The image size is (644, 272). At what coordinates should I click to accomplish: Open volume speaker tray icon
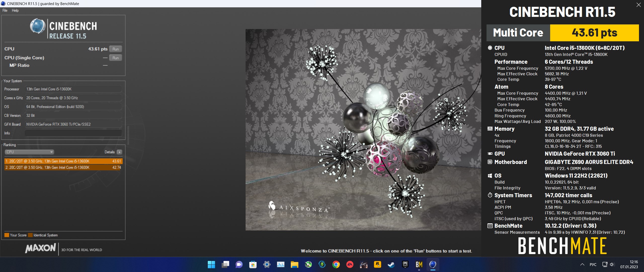point(612,264)
